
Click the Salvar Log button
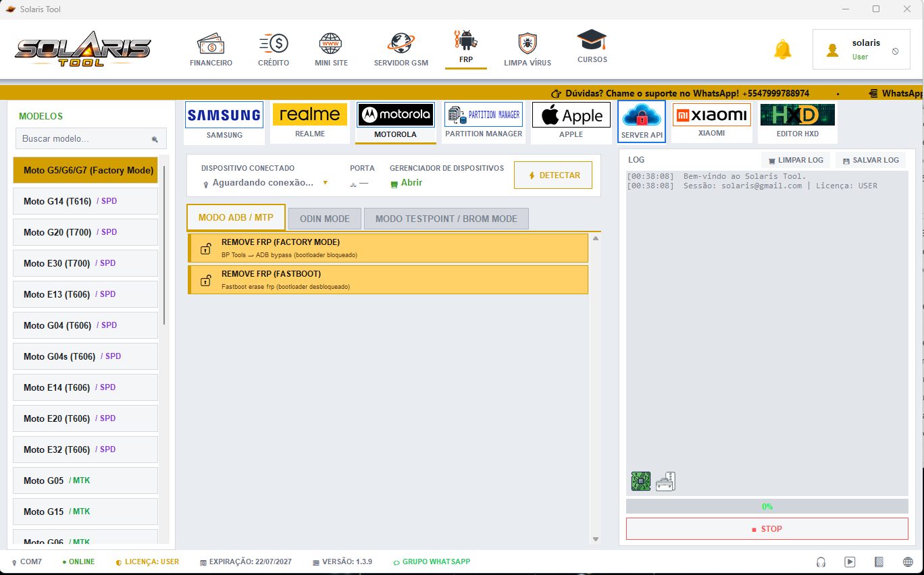point(870,160)
